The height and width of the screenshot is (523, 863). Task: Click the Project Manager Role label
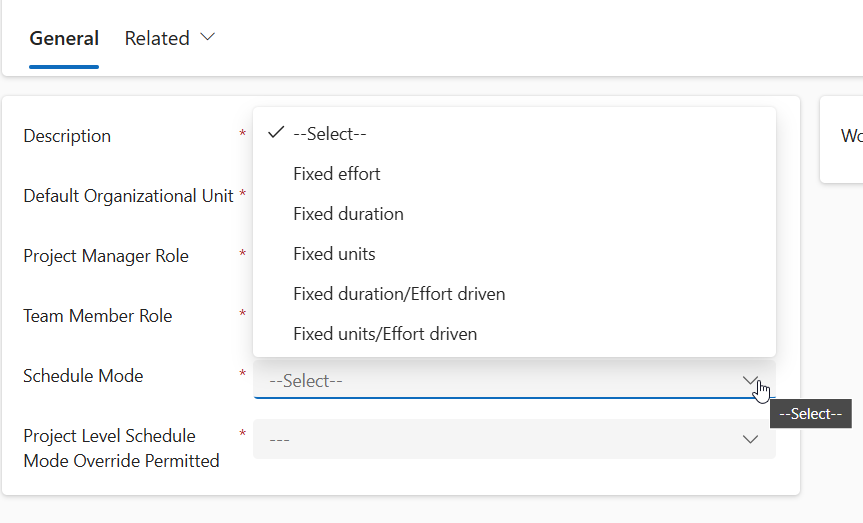[x=106, y=256]
